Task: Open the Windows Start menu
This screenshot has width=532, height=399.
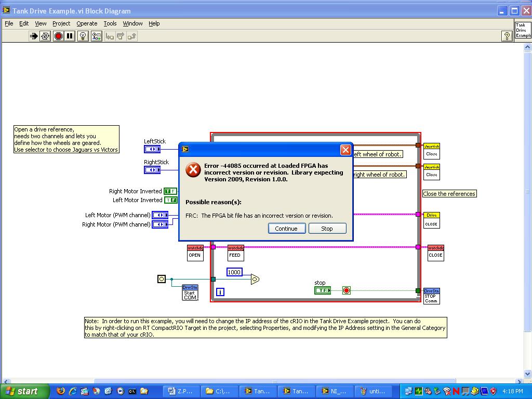Action: [x=25, y=391]
